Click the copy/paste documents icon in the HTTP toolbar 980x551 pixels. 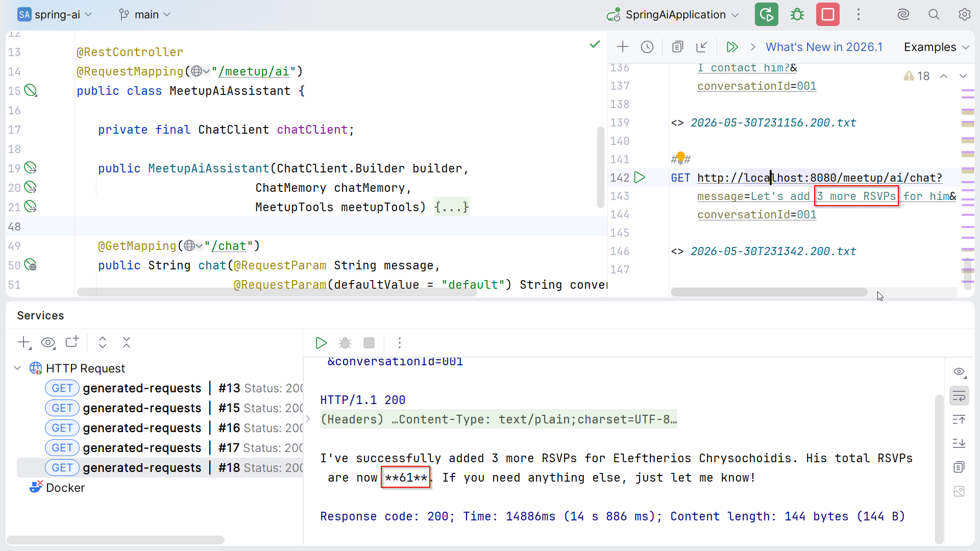tap(677, 47)
